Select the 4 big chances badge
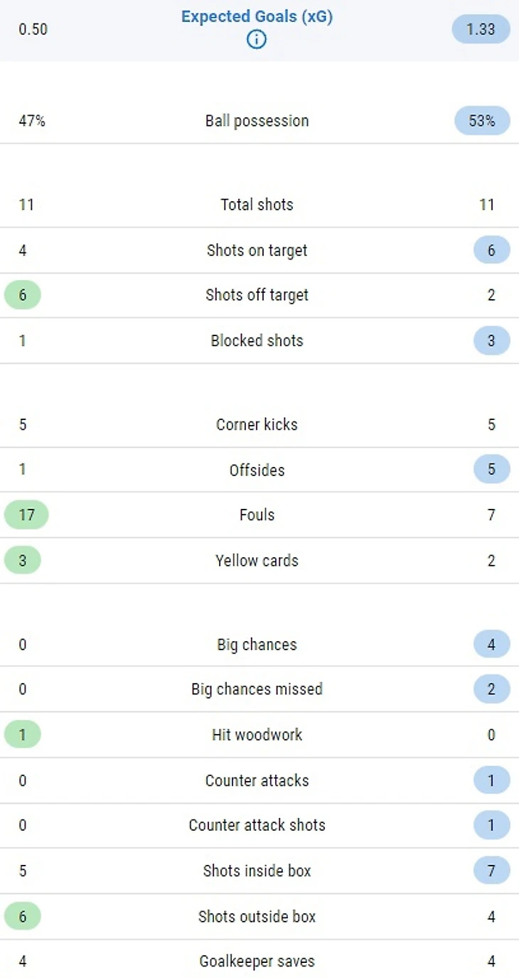This screenshot has width=519, height=980. pos(491,645)
